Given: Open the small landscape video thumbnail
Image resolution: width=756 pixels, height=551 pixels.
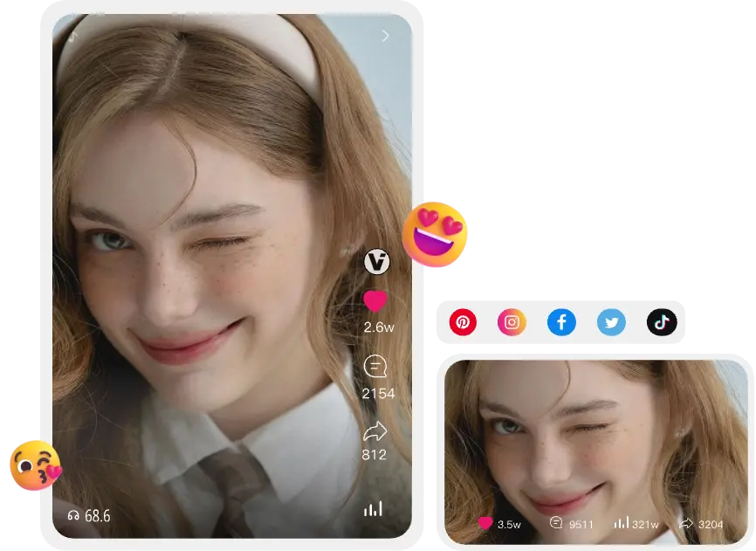Looking at the screenshot, I should (596, 437).
